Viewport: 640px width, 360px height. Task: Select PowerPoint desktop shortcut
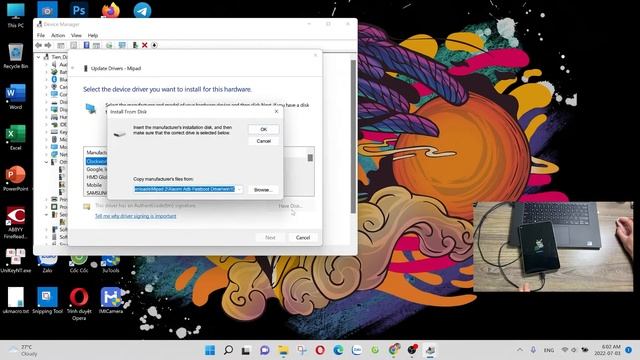[16, 178]
